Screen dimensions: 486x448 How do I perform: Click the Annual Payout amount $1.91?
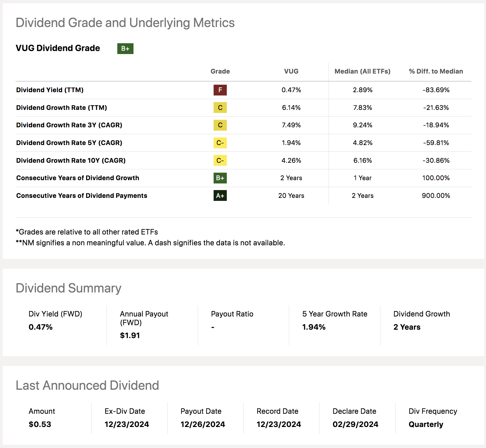click(x=130, y=335)
